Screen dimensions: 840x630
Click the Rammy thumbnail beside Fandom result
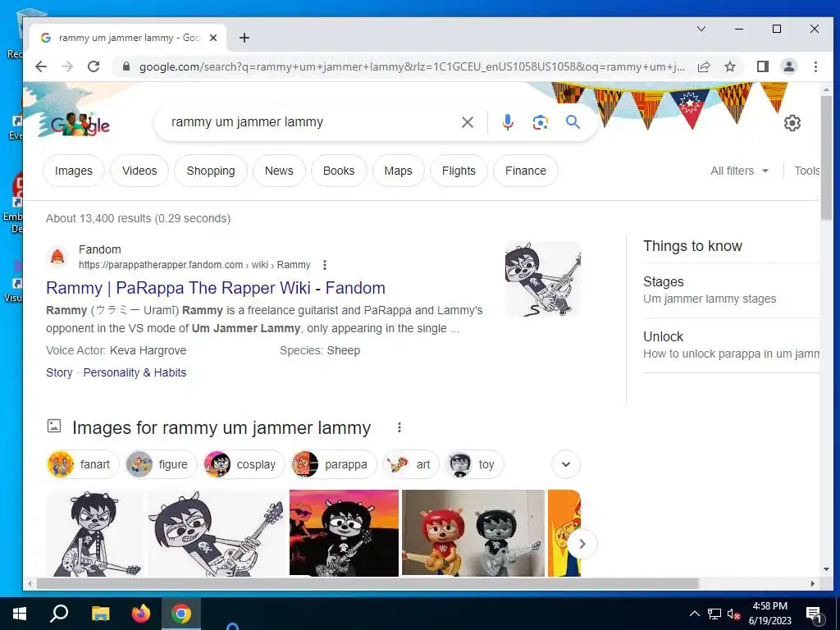(543, 279)
